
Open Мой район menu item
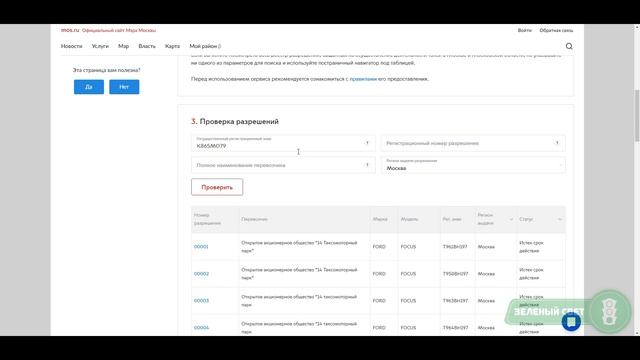(205, 46)
